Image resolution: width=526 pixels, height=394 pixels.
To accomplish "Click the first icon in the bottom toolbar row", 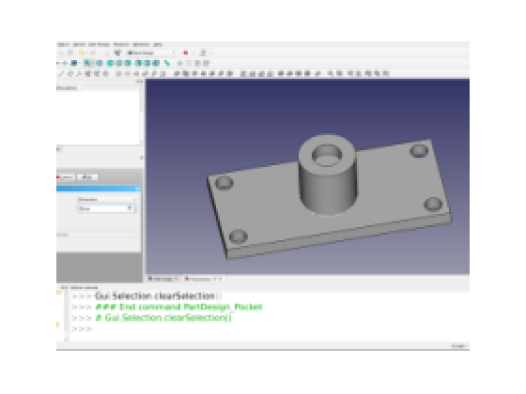I will point(61,73).
